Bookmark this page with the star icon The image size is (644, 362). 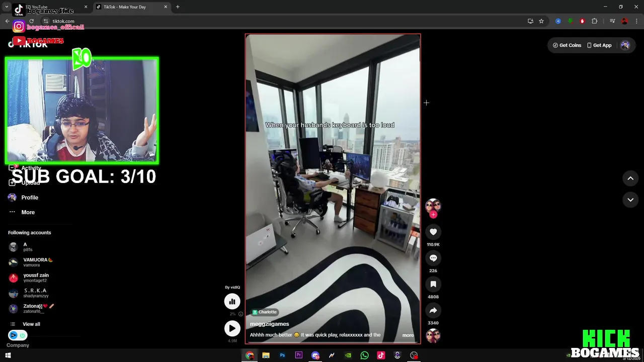(541, 21)
